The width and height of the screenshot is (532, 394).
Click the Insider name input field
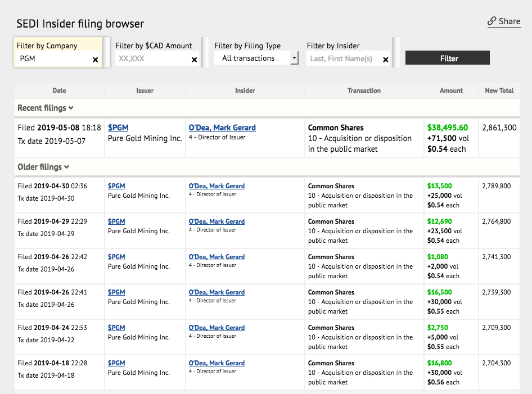[x=344, y=58]
